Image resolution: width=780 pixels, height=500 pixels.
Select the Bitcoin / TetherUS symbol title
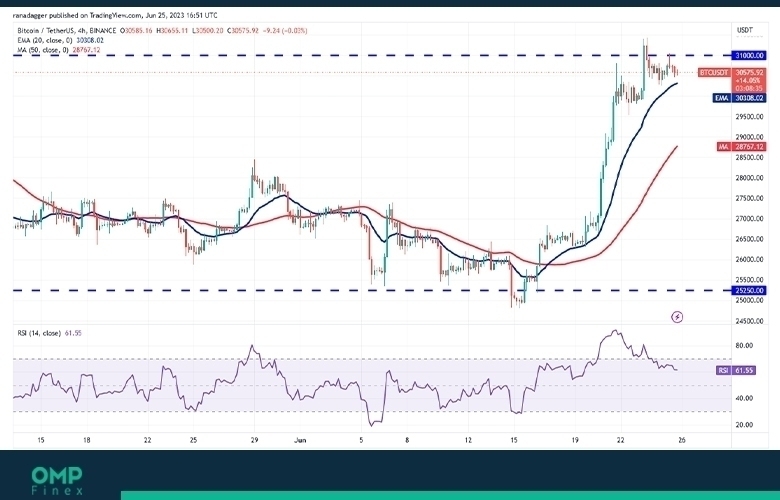[47, 30]
